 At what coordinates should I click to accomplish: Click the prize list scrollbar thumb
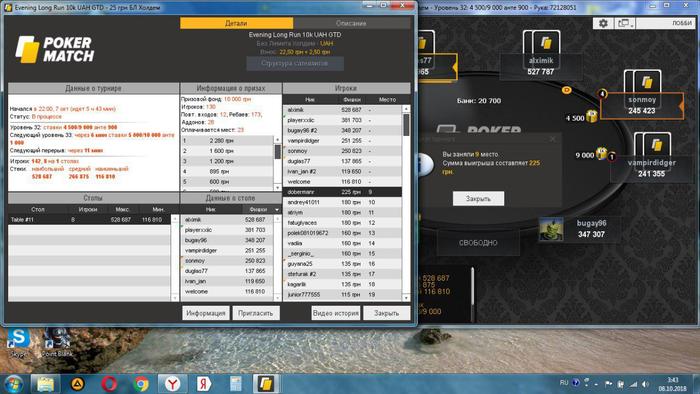coord(278,151)
